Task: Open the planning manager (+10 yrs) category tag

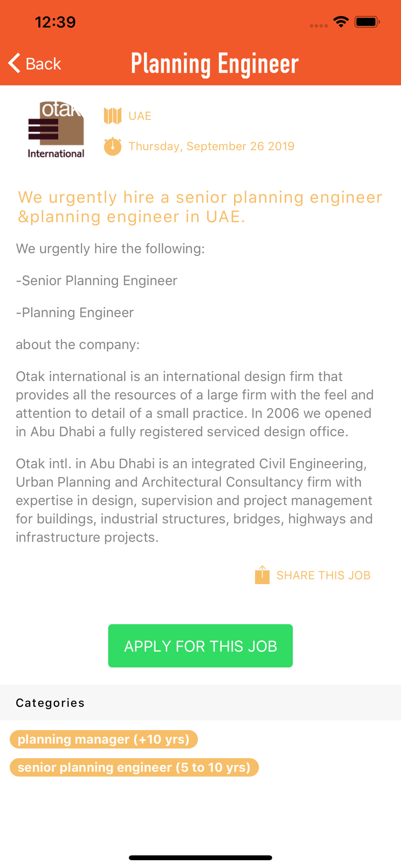Action: tap(104, 739)
